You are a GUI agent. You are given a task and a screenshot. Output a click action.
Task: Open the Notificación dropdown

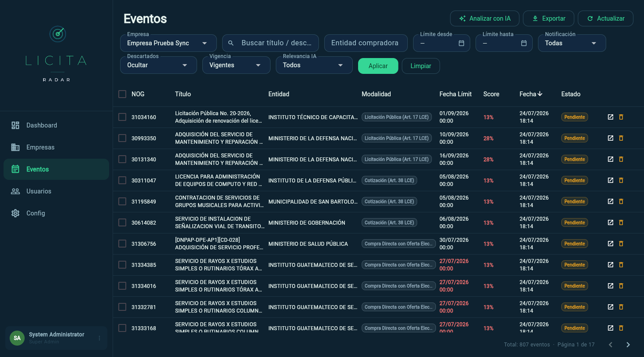[x=572, y=43]
